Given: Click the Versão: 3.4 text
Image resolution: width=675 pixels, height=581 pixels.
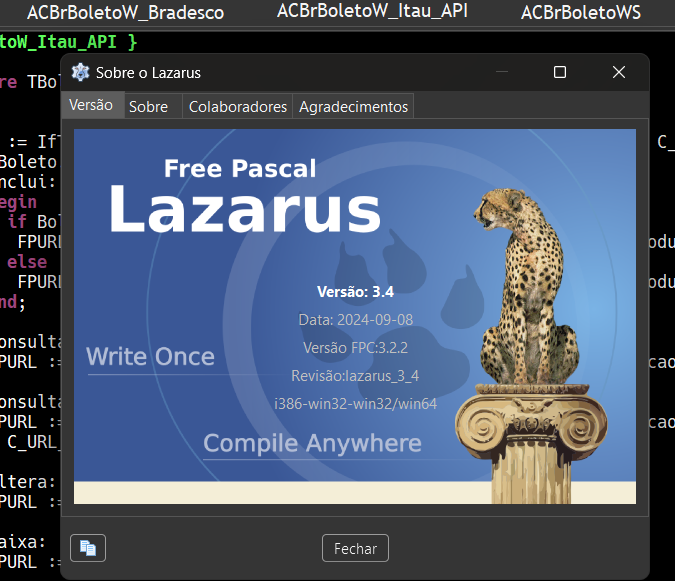Looking at the screenshot, I should point(356,292).
